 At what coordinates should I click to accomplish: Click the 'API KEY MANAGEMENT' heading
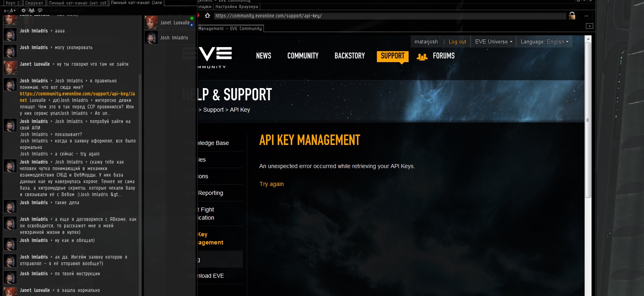pyautogui.click(x=310, y=140)
